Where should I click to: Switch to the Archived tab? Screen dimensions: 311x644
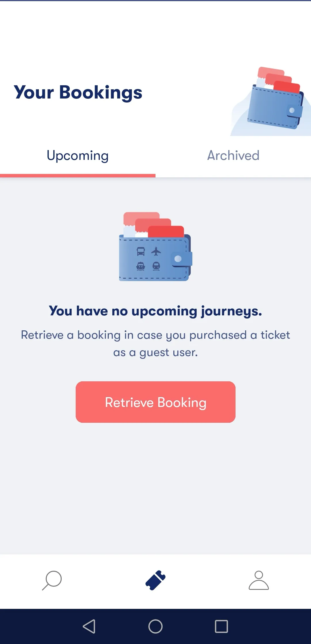coord(233,156)
